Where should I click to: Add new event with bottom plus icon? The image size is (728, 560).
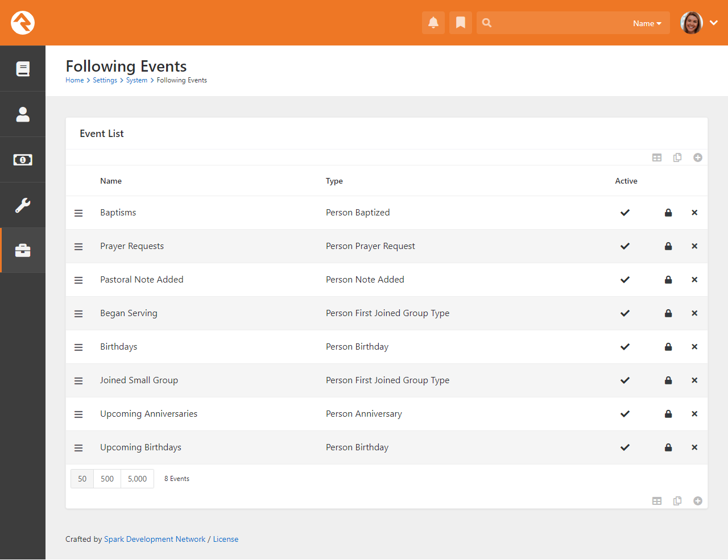tap(698, 501)
